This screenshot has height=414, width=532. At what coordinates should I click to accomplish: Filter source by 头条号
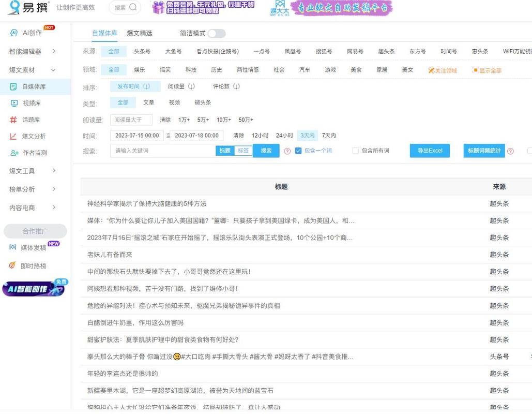[x=142, y=51]
